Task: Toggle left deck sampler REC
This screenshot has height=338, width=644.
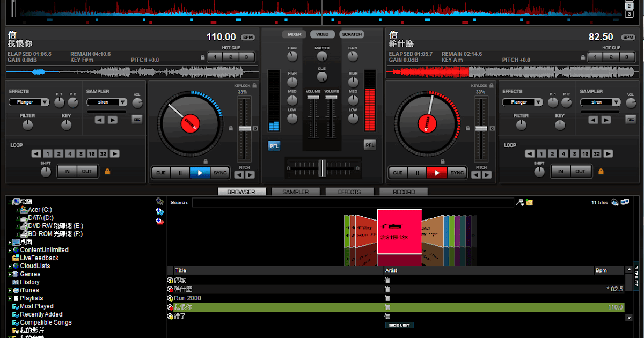Action: (137, 120)
